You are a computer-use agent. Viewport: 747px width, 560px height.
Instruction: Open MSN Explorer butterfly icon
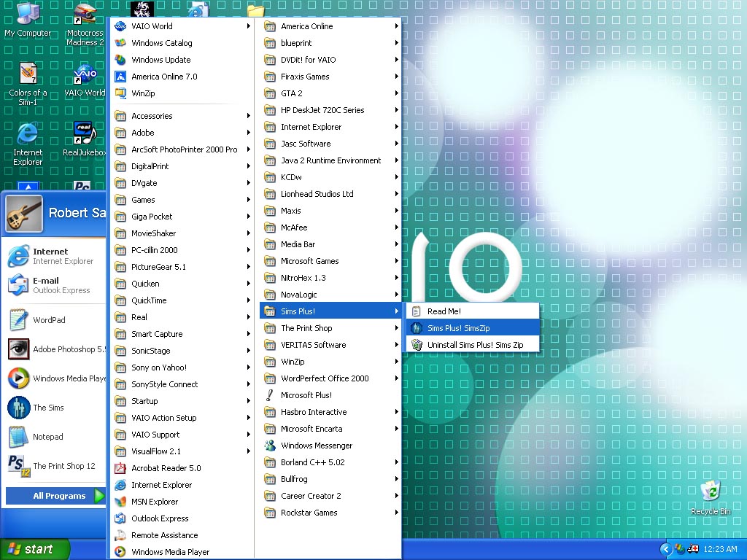(x=120, y=502)
